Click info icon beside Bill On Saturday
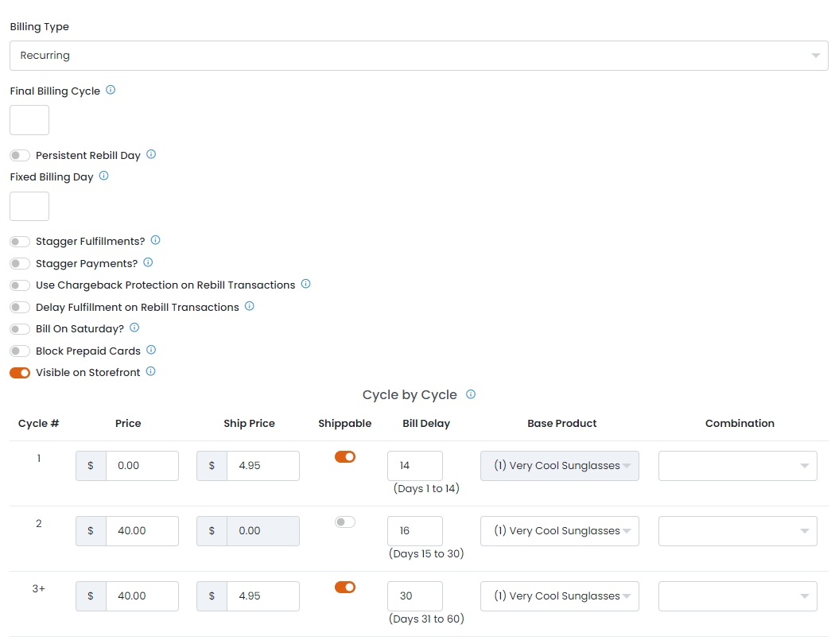Screen dimensions: 835x644 pos(134,328)
